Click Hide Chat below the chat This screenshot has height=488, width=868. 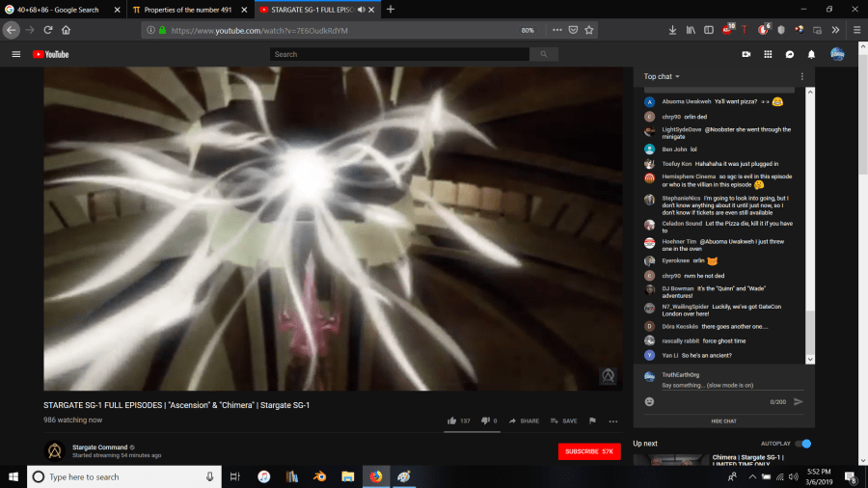click(x=723, y=420)
